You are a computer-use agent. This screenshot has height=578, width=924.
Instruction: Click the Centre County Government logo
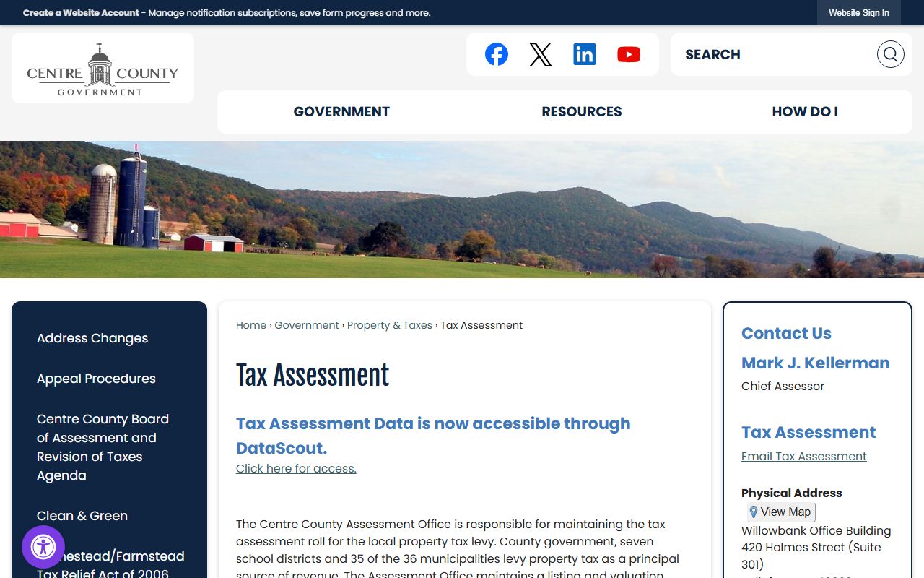103,69
